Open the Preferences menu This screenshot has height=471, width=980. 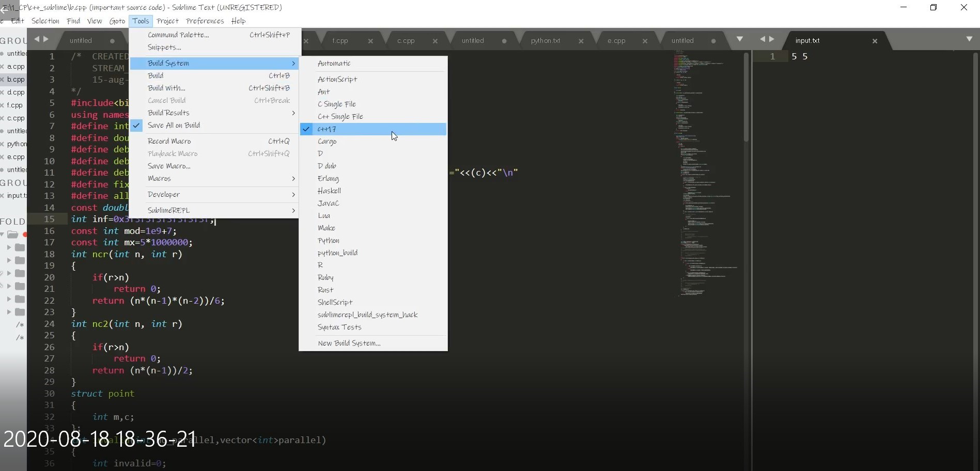pyautogui.click(x=205, y=21)
